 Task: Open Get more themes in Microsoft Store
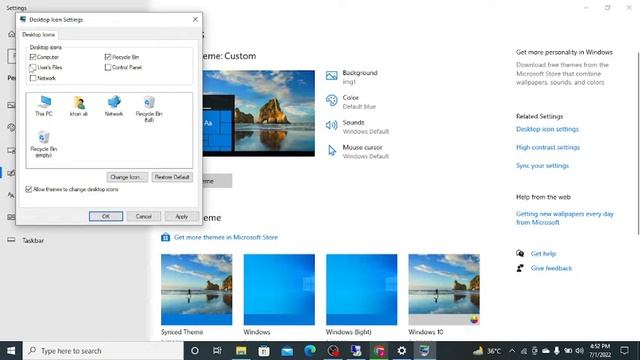226,237
